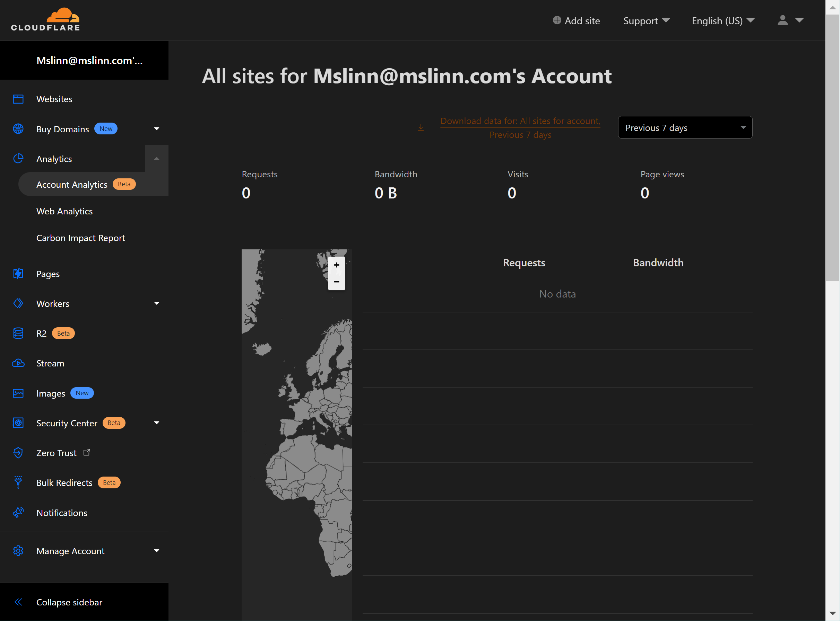Screen dimensions: 840x621
Task: Zoom out on the map
Action: (x=336, y=282)
